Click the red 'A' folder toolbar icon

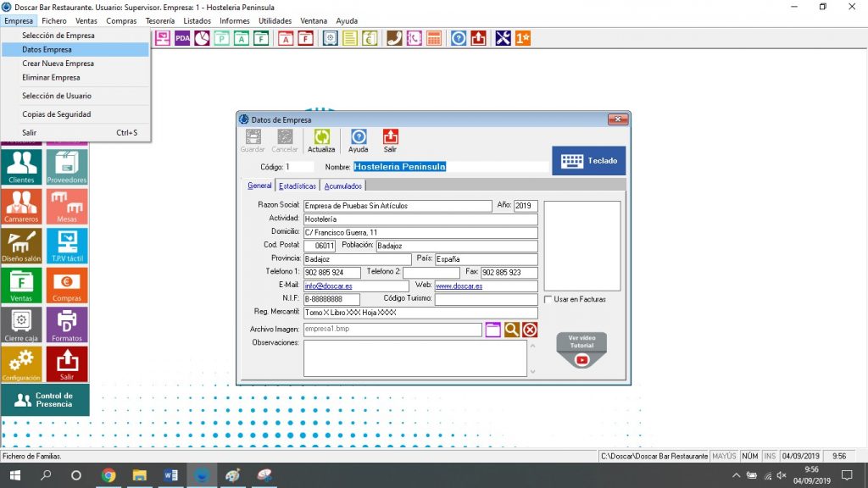tap(286, 38)
